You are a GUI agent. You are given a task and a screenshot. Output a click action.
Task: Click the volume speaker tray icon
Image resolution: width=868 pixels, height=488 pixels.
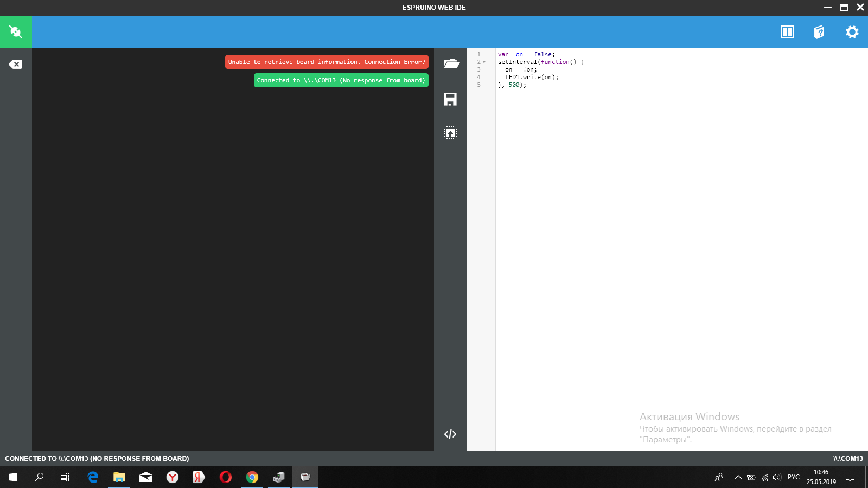777,477
